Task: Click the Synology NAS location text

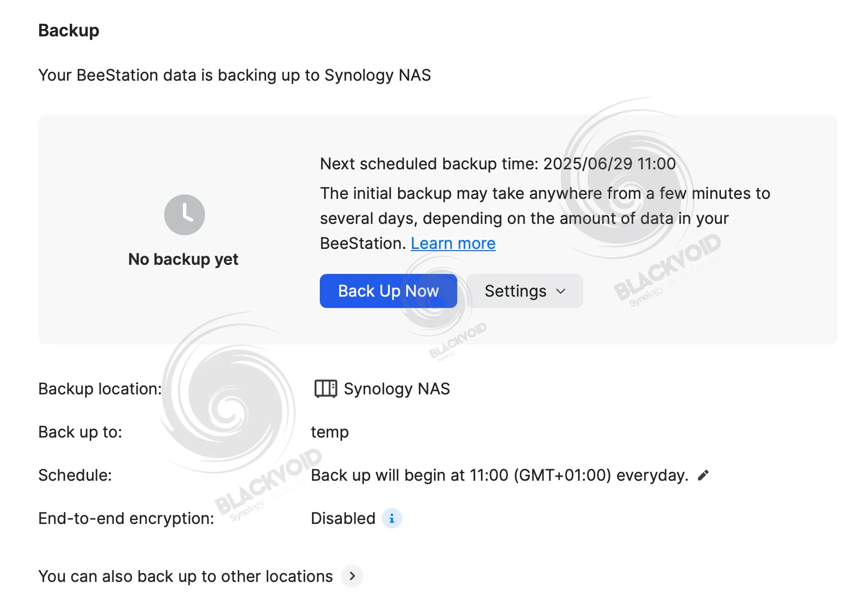Action: (x=397, y=389)
